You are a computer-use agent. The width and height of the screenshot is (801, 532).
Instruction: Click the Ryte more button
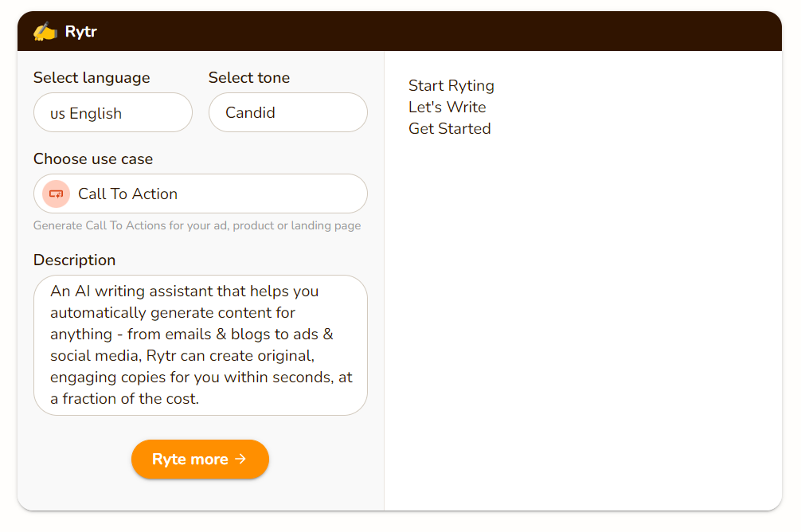tap(201, 459)
